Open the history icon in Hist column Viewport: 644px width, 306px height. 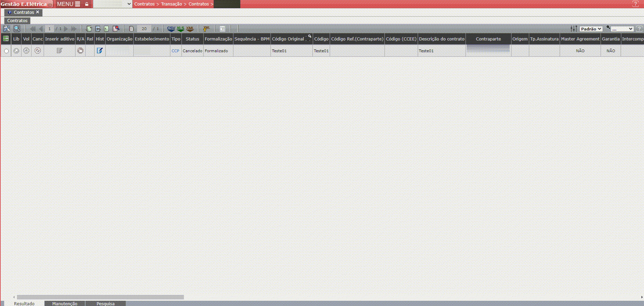pyautogui.click(x=100, y=51)
